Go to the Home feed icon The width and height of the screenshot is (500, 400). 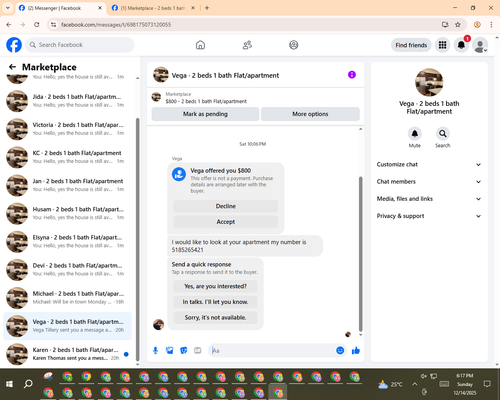[x=200, y=45]
